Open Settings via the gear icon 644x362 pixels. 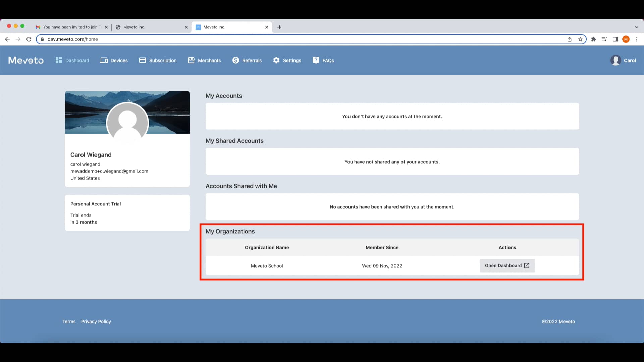tap(276, 60)
